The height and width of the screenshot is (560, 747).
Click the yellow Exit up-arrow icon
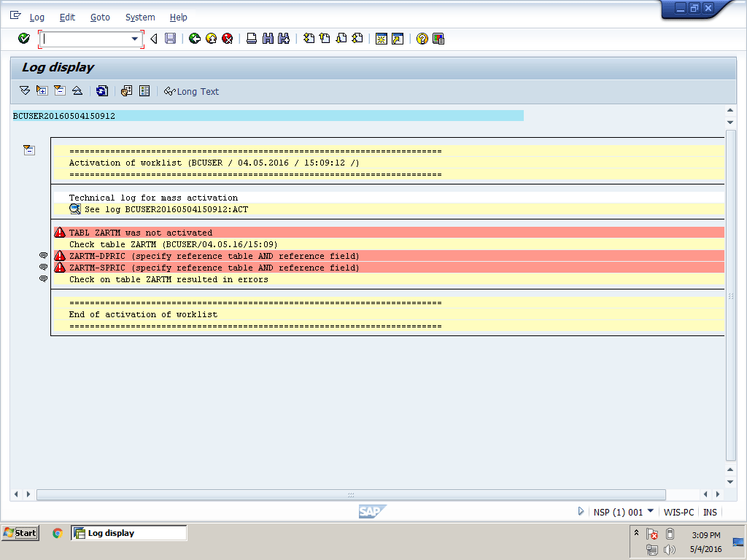coord(211,39)
